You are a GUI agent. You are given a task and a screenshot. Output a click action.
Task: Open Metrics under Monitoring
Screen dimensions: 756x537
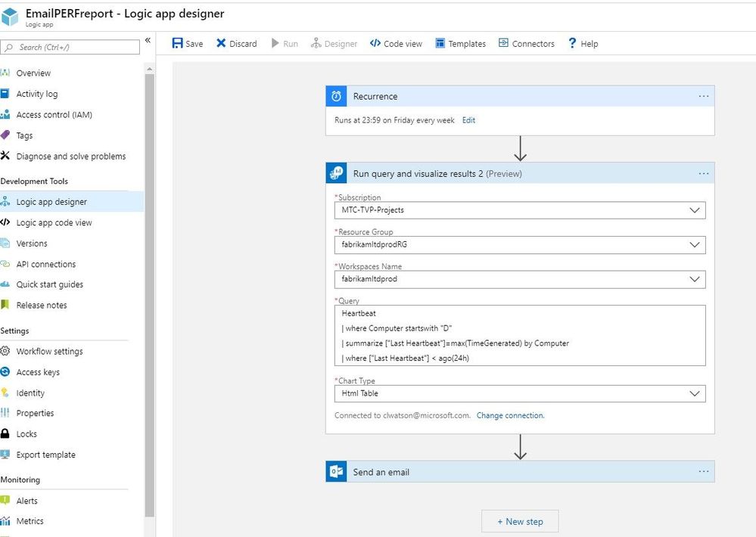[33, 521]
